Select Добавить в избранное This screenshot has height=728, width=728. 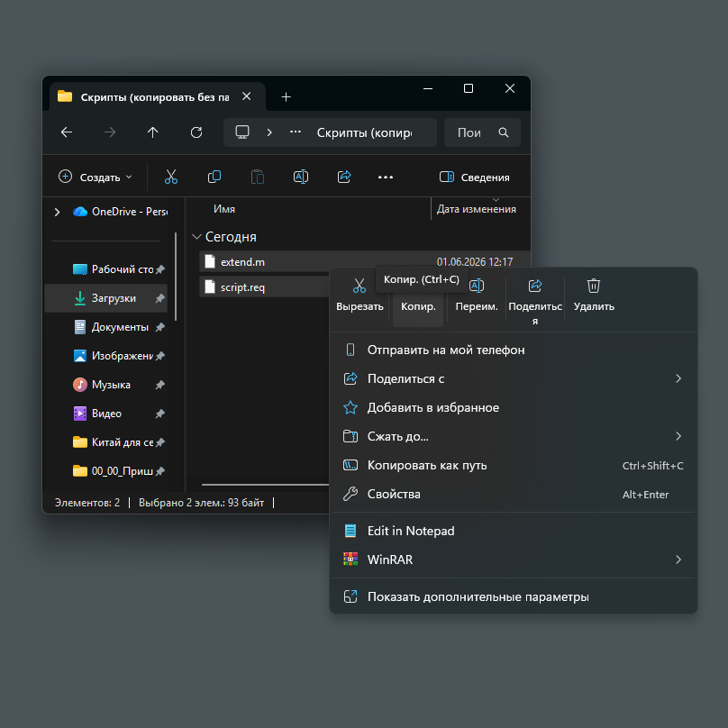pyautogui.click(x=513, y=407)
